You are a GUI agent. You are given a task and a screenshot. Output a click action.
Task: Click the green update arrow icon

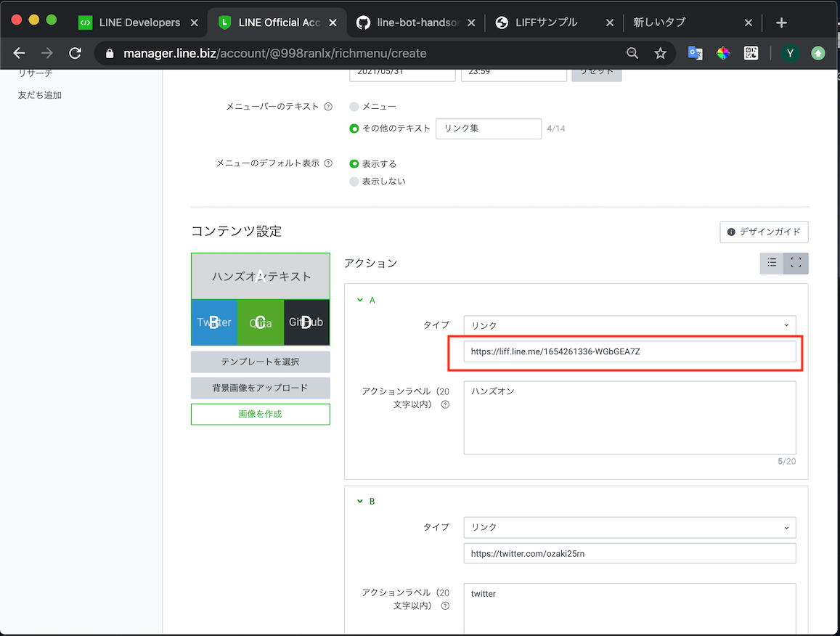tap(817, 53)
